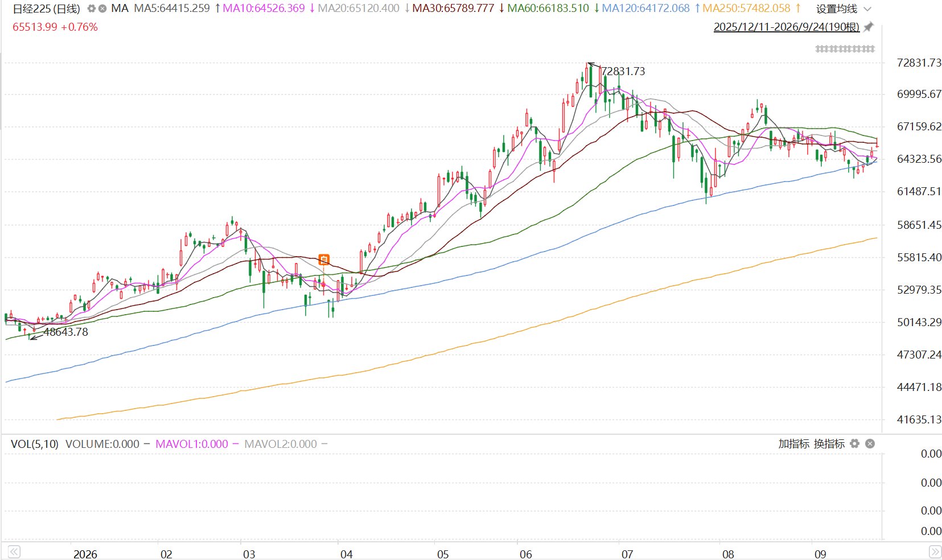Pin the date range with the pushpin icon

869,27
